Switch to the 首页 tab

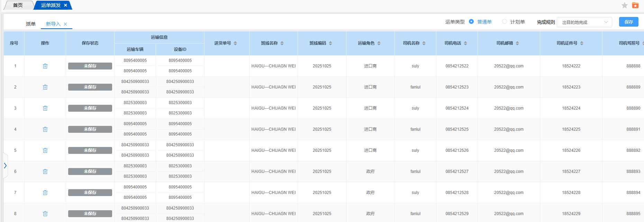(x=18, y=5)
